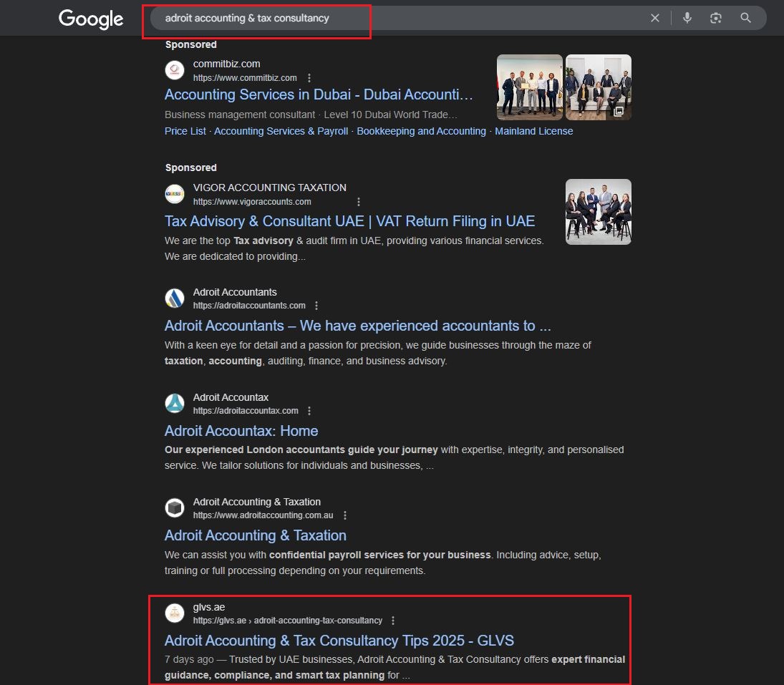Open Adroit Accountax: Home result
Image resolution: width=784 pixels, height=685 pixels.
241,431
